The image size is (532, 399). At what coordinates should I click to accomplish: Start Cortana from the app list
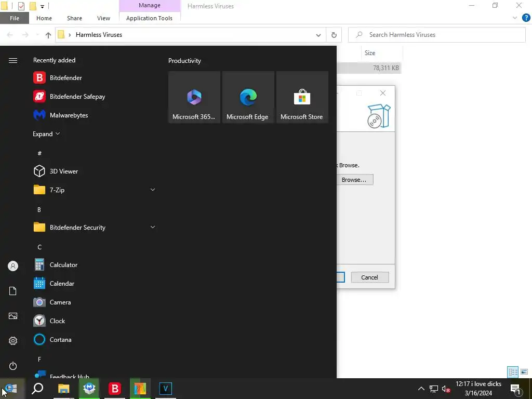coord(95,339)
